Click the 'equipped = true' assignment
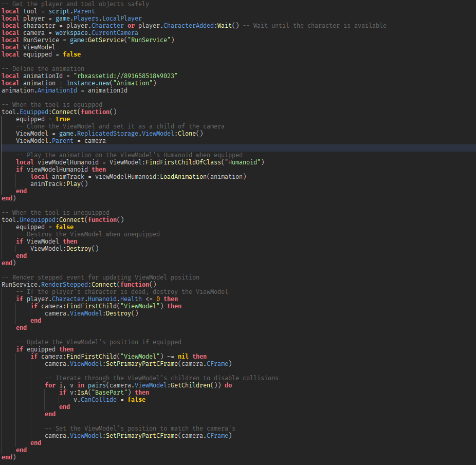476x465 pixels. pyautogui.click(x=43, y=119)
